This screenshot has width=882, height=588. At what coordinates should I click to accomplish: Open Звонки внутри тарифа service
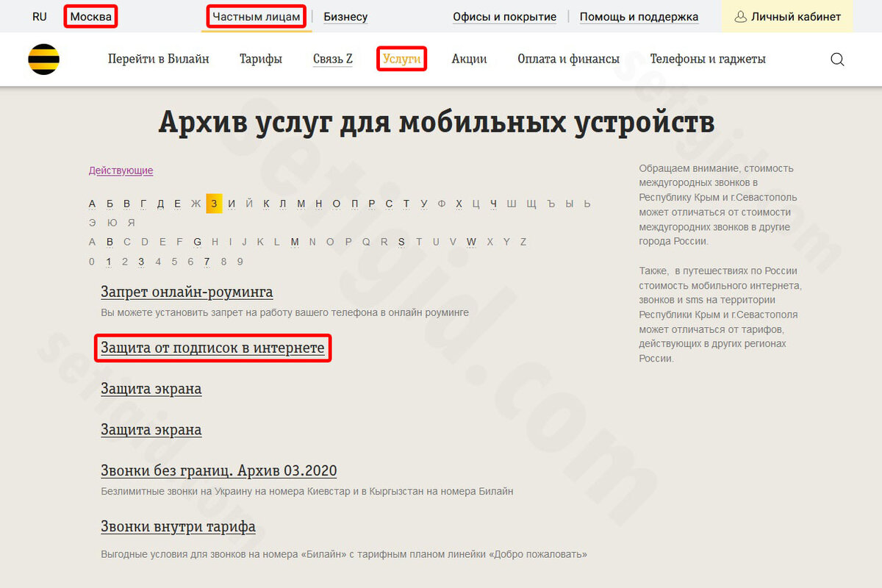(x=178, y=527)
